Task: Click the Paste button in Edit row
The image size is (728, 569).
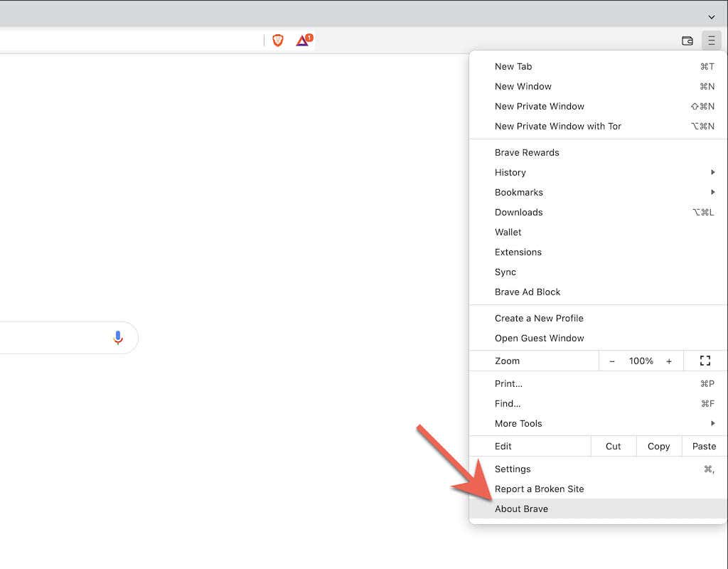Action: click(x=704, y=447)
